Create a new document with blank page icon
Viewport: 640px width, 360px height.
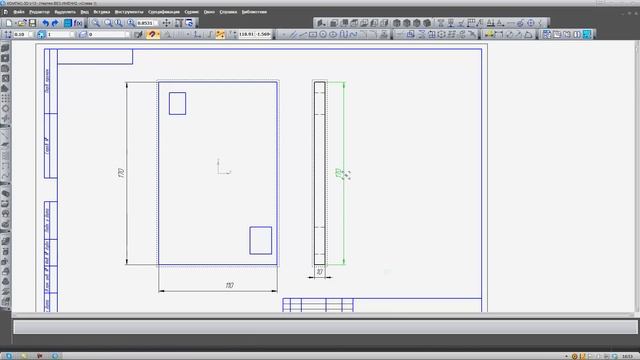9,23
